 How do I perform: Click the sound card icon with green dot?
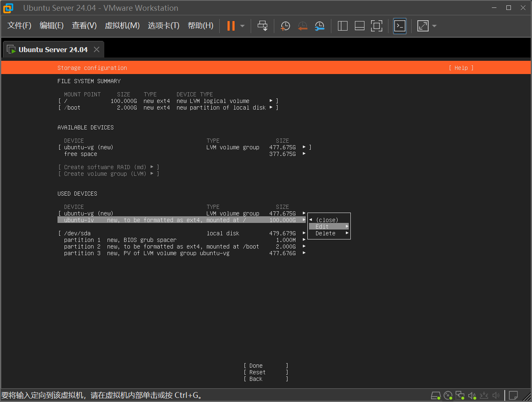click(472, 396)
